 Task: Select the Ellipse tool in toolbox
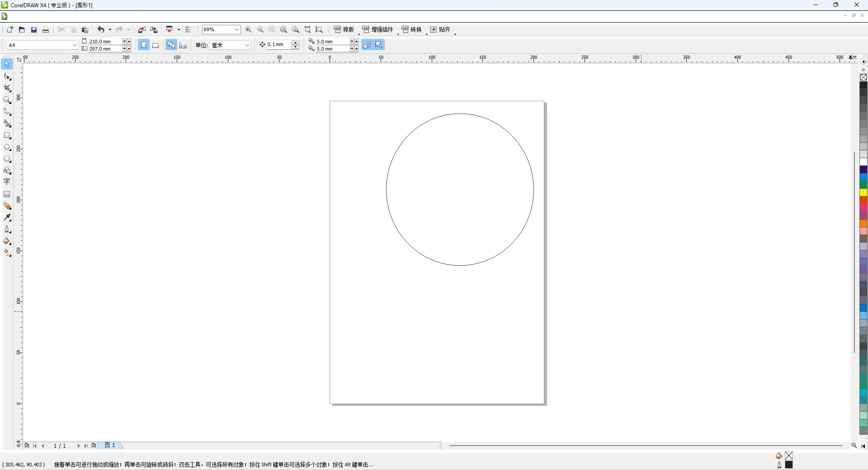click(x=7, y=147)
